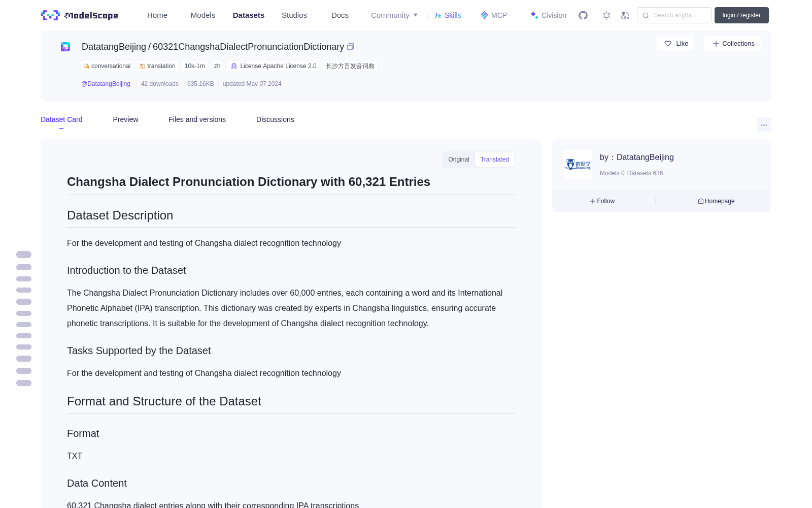Visit the Civision link

tap(548, 15)
